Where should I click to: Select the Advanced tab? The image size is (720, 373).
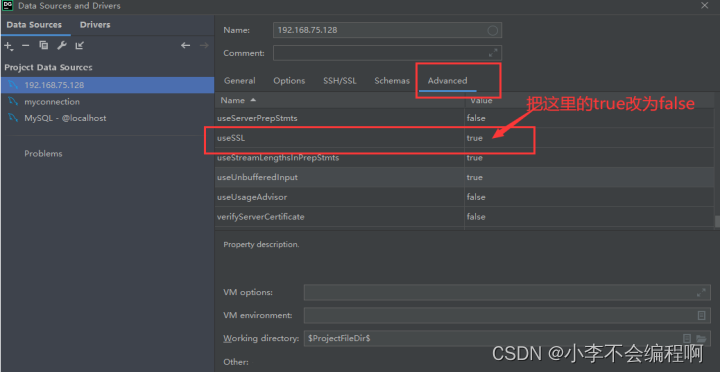point(447,80)
